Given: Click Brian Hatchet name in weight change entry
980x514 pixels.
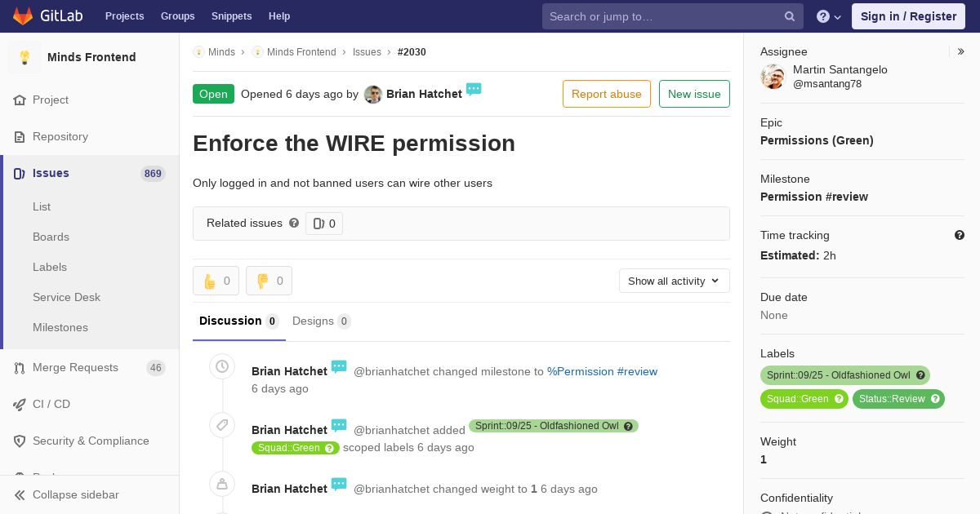Looking at the screenshot, I should click(289, 489).
